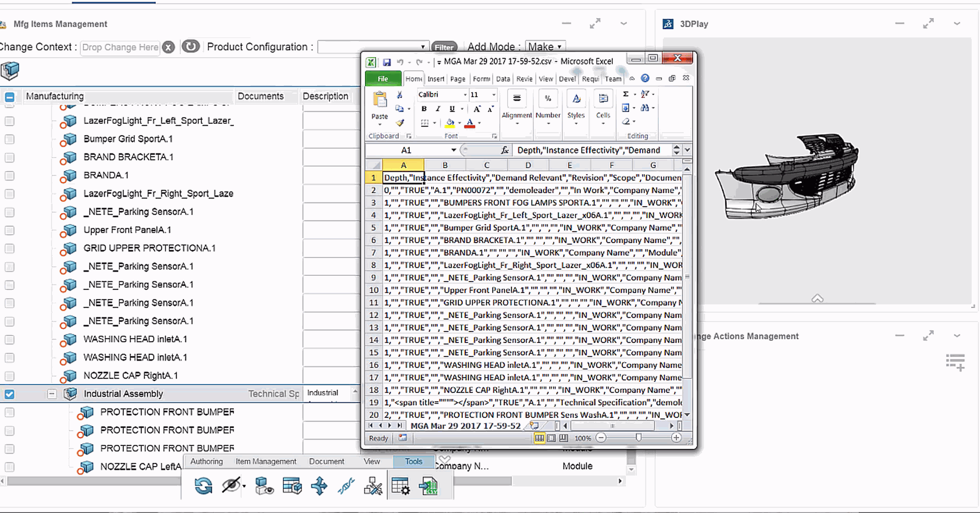The image size is (980, 513).
Task: Click the DNA helix icon in Tools toolbar
Action: click(346, 486)
